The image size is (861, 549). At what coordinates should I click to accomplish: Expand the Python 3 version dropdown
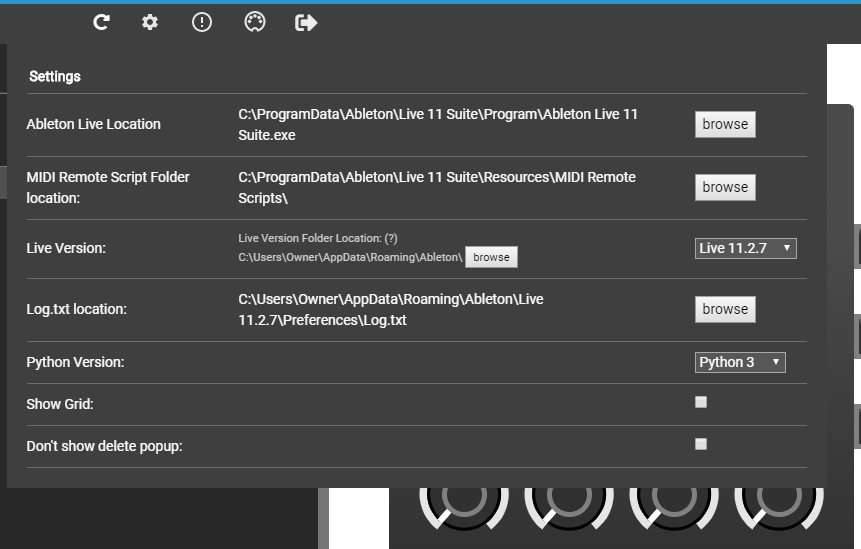(x=740, y=362)
